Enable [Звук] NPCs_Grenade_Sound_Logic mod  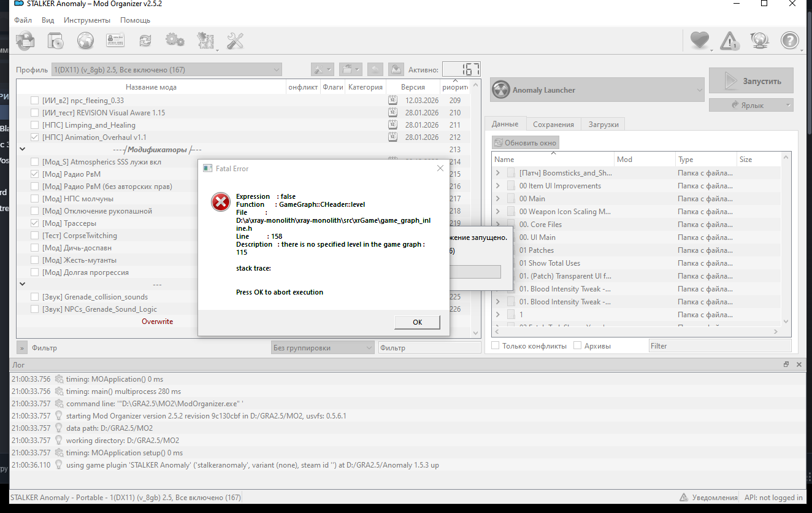34,309
